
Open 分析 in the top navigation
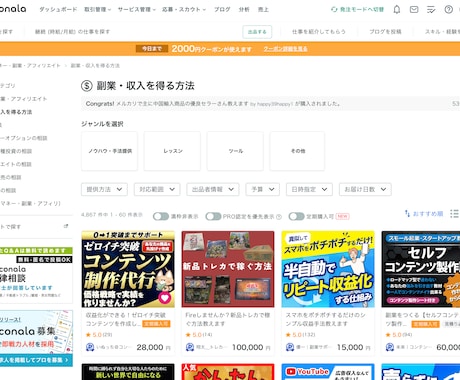[x=244, y=10]
